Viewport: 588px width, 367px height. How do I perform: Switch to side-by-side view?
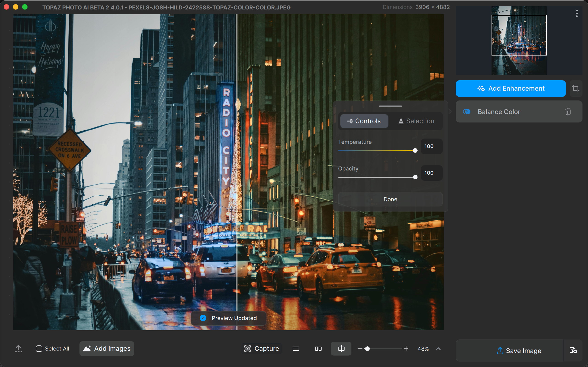(x=318, y=349)
